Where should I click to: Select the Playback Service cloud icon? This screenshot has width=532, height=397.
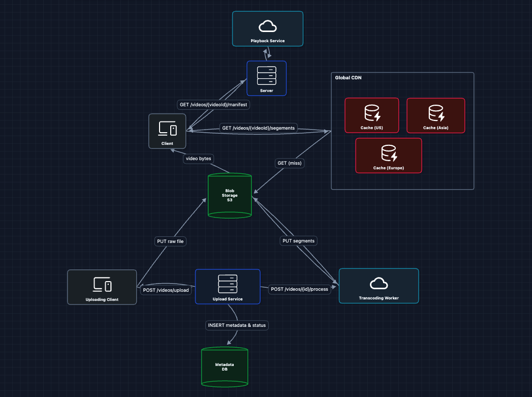267,26
